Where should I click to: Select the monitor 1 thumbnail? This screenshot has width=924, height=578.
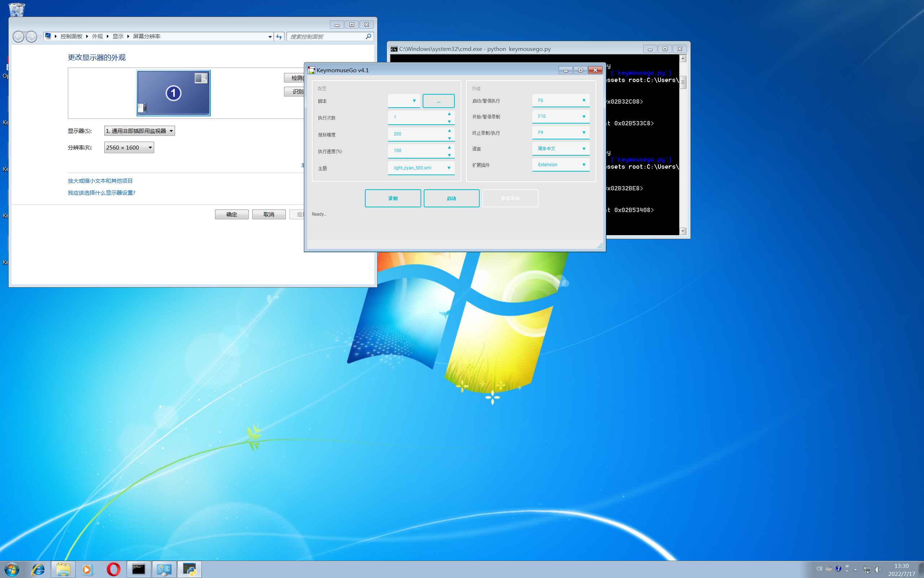173,93
